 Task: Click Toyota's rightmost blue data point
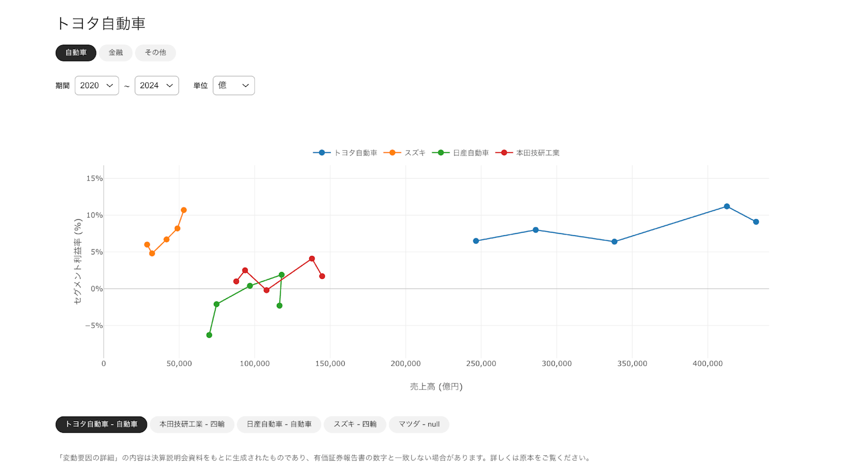click(x=756, y=222)
